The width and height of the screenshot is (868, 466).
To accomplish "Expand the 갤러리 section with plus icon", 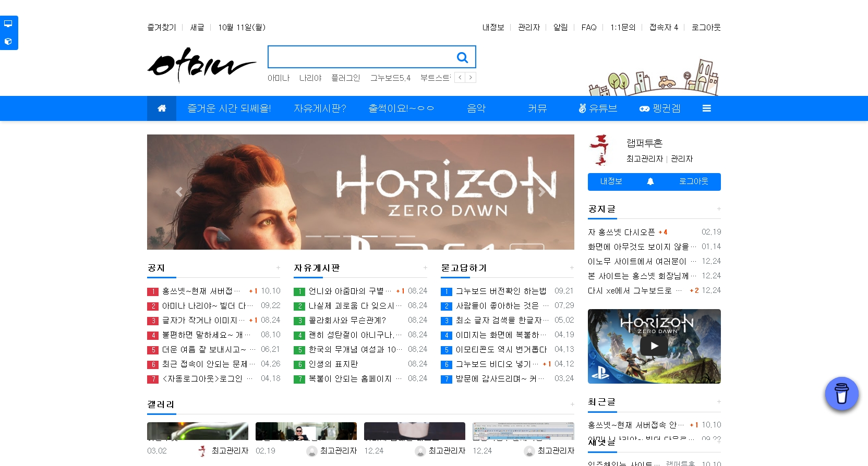I will [572, 404].
